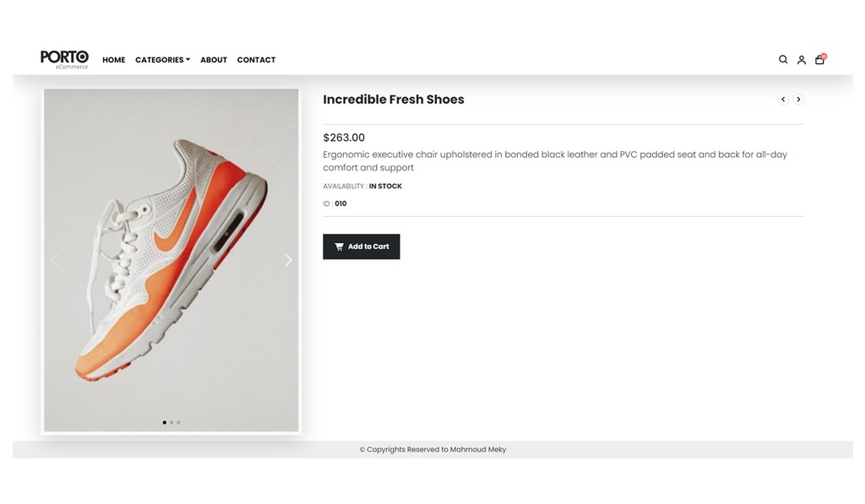Open the Contact page link
Viewport: 865px width, 504px height.
click(x=256, y=60)
